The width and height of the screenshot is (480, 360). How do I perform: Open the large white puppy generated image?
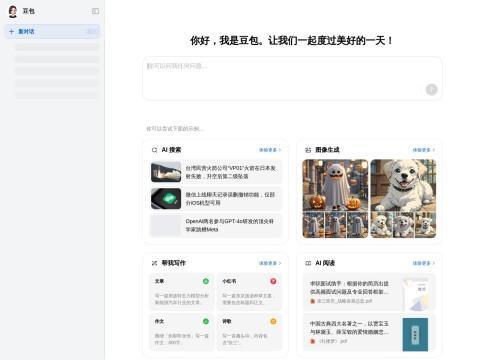pyautogui.click(x=403, y=185)
